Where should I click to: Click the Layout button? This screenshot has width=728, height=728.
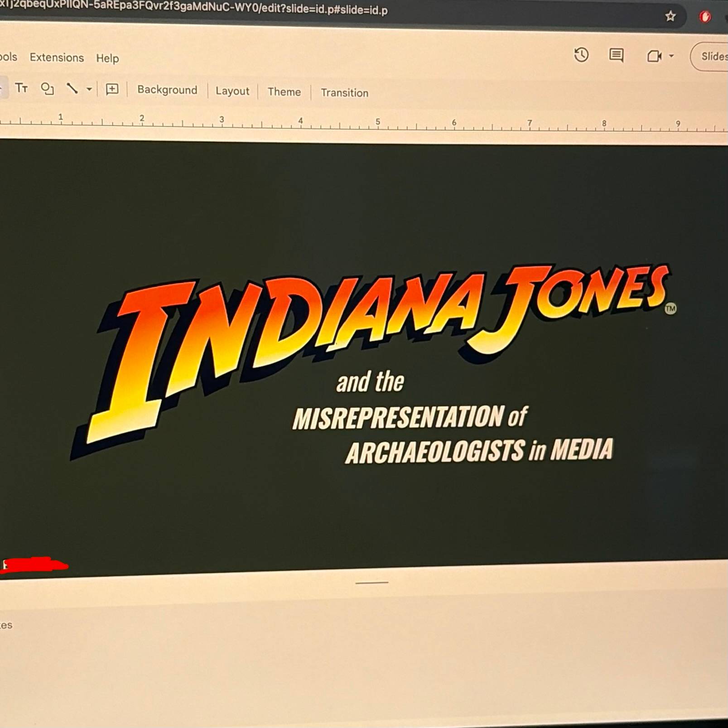(232, 91)
